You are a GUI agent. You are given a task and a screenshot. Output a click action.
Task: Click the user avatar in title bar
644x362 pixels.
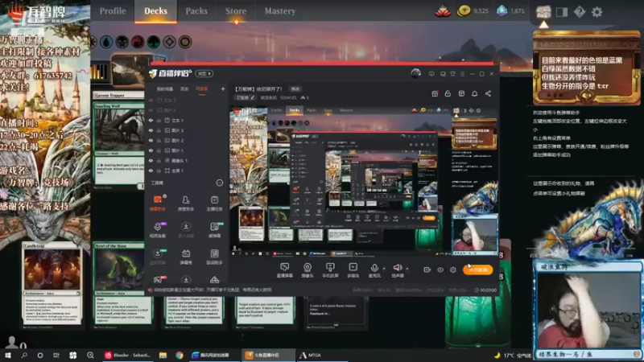(x=415, y=73)
